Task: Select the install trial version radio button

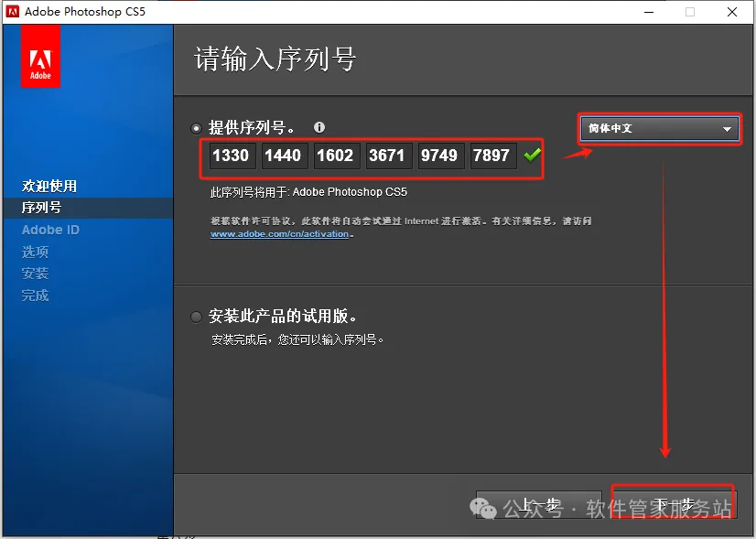Action: [196, 318]
